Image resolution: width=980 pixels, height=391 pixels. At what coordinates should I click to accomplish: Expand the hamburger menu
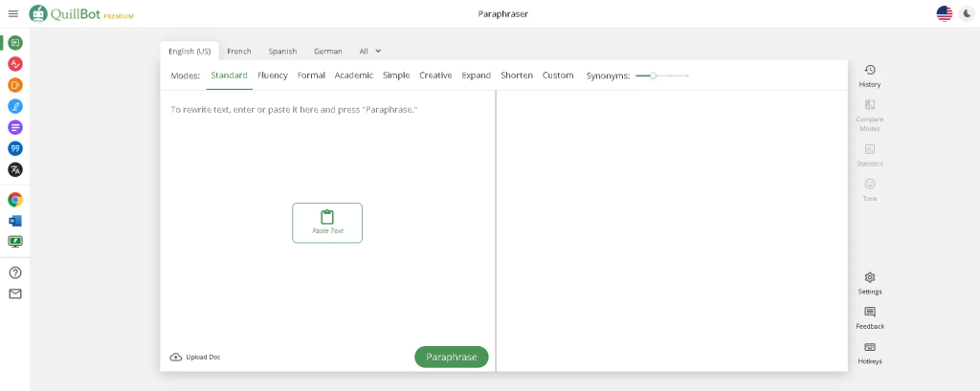[13, 13]
